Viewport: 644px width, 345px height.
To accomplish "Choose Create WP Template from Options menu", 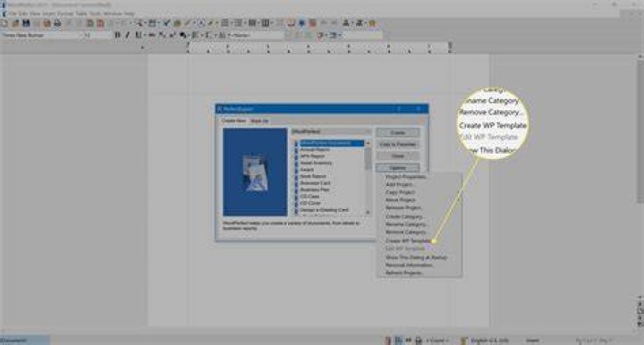I will (x=408, y=240).
